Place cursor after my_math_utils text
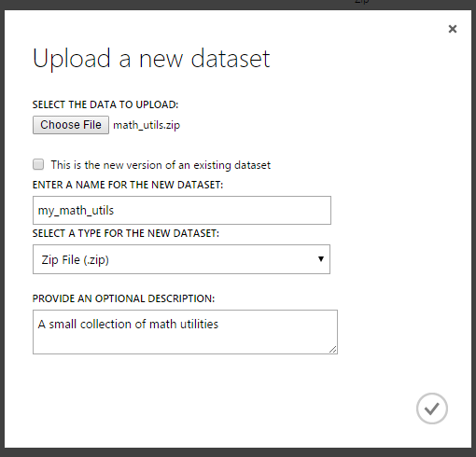This screenshot has width=476, height=457. tap(115, 211)
